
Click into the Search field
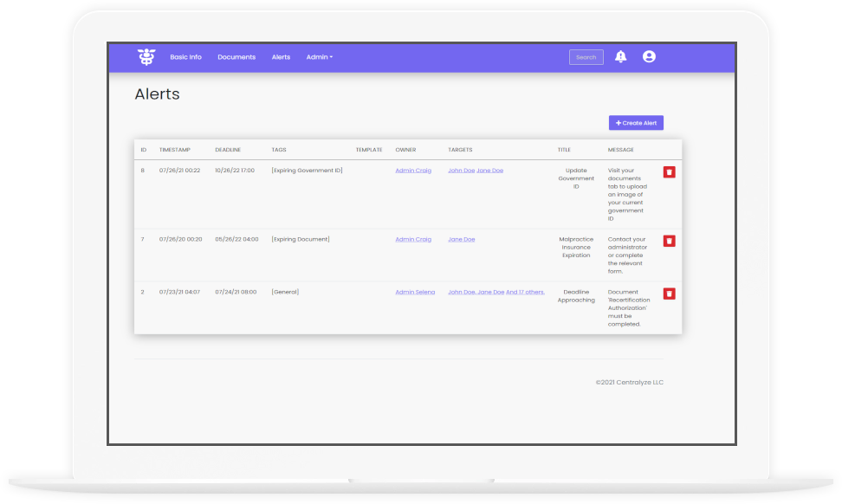(586, 57)
